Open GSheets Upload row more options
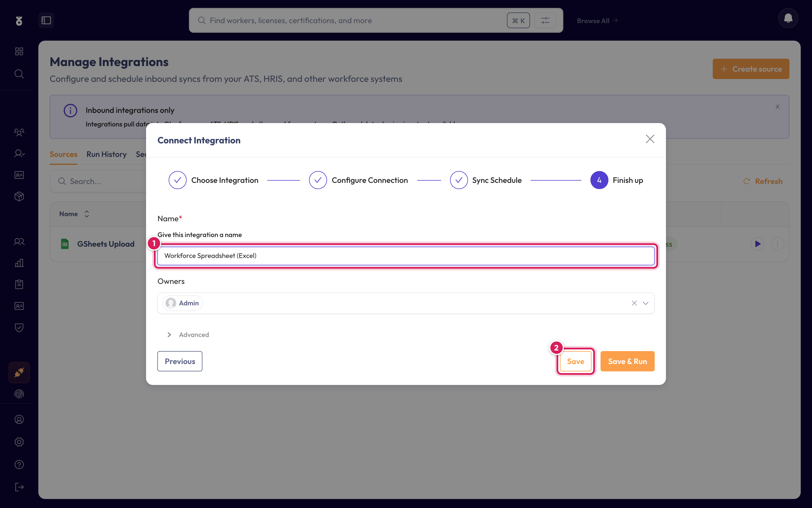 [x=777, y=244]
